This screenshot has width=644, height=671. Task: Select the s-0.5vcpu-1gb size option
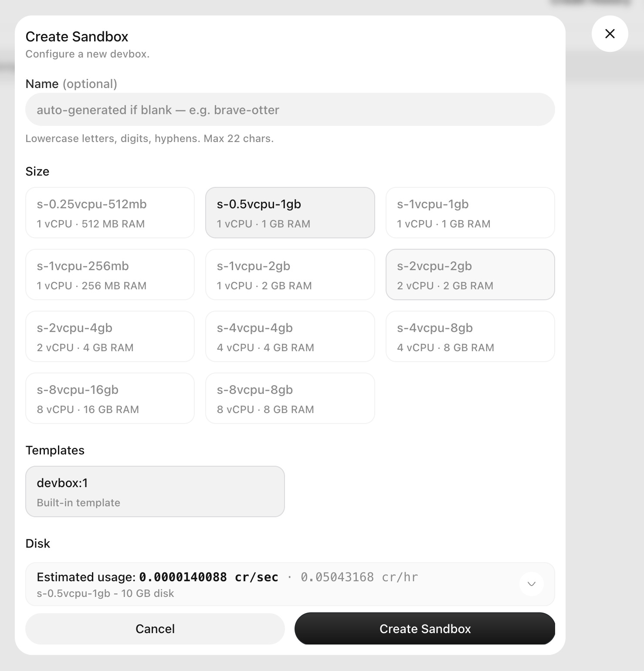tap(290, 213)
